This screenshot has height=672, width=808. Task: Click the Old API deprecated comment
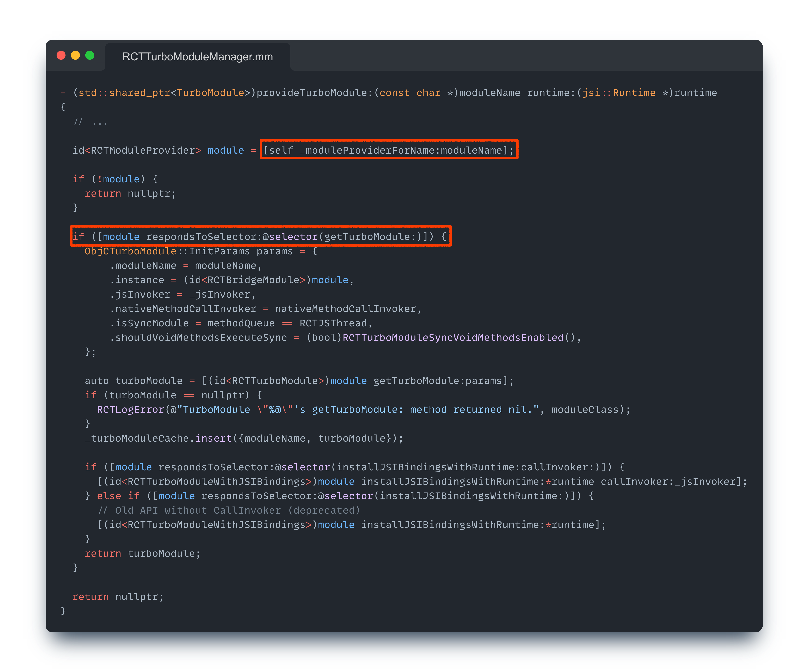click(229, 510)
